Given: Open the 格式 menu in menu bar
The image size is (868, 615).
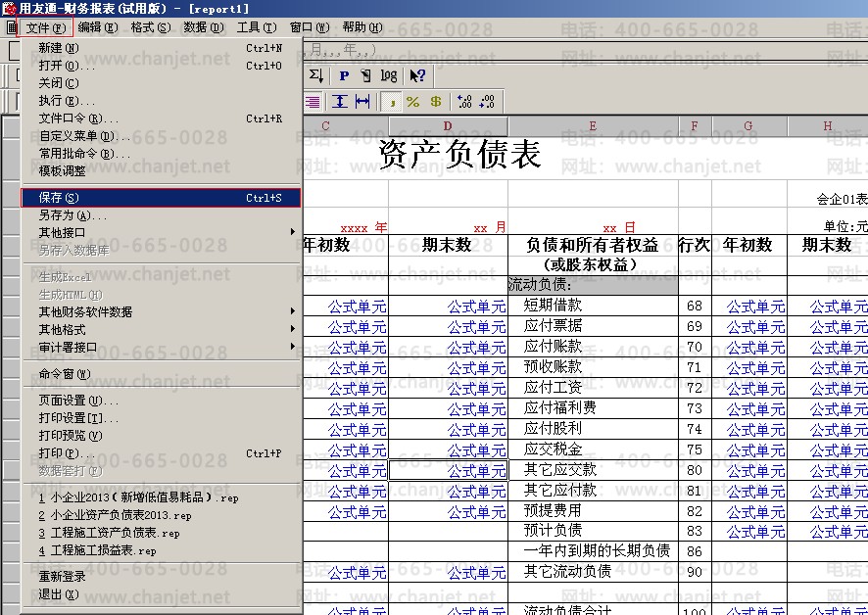Looking at the screenshot, I should [x=149, y=27].
